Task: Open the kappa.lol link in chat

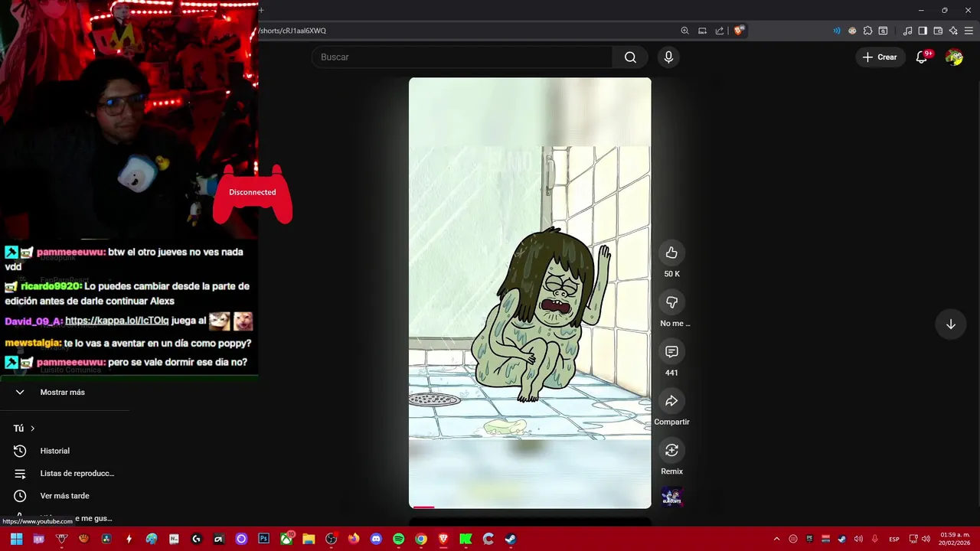Action: pos(117,321)
